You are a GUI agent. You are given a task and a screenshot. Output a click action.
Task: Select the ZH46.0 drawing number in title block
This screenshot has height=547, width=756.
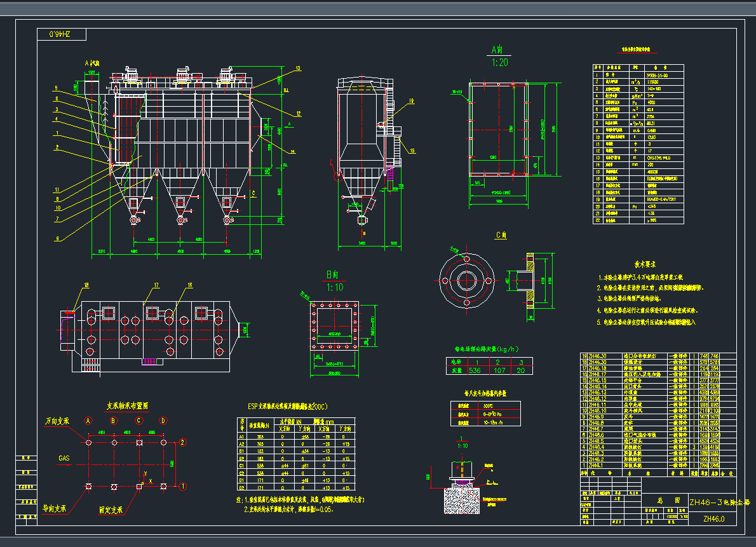click(713, 519)
